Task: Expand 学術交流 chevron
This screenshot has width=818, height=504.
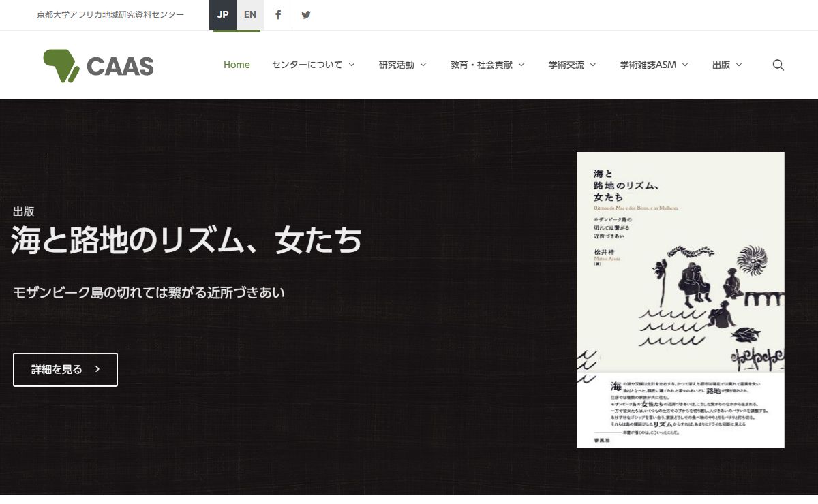Action: point(593,65)
